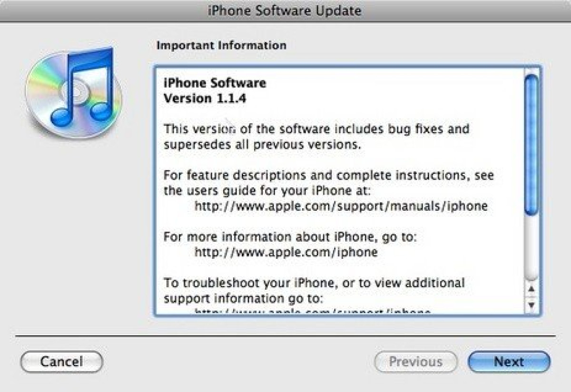Click the Important Information heading
Image resolution: width=571 pixels, height=392 pixels.
[x=221, y=46]
